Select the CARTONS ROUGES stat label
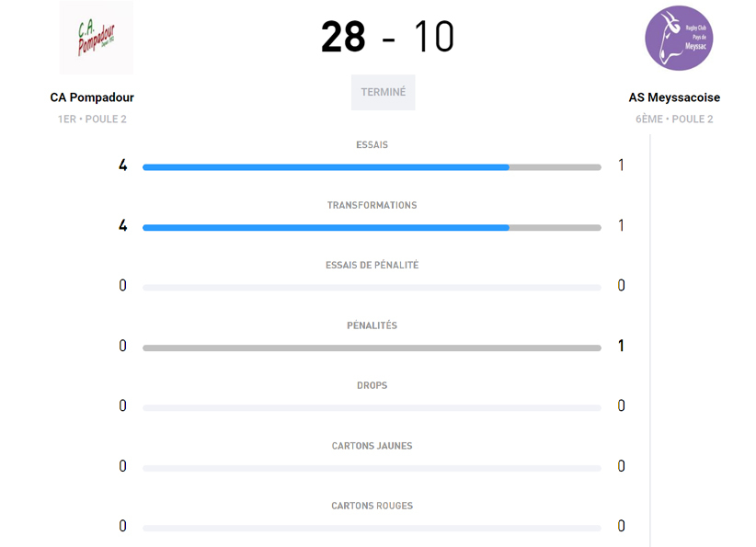Viewport: 756px width, 547px height. 372,506
